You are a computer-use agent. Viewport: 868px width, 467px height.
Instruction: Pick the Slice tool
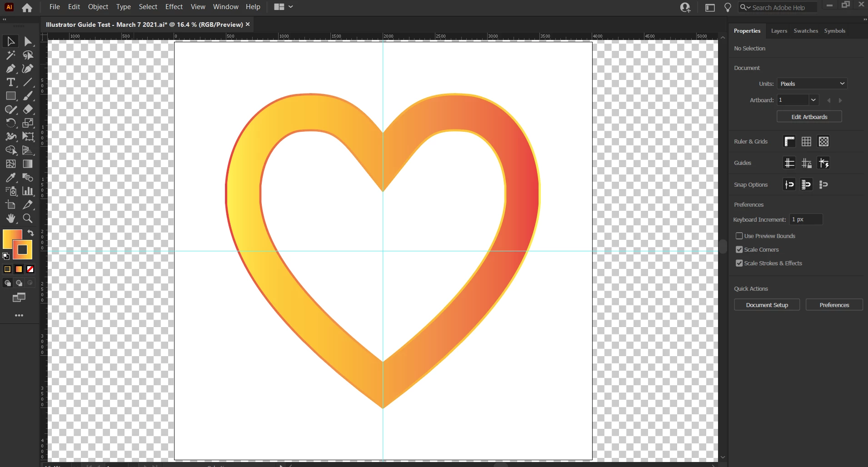point(28,205)
